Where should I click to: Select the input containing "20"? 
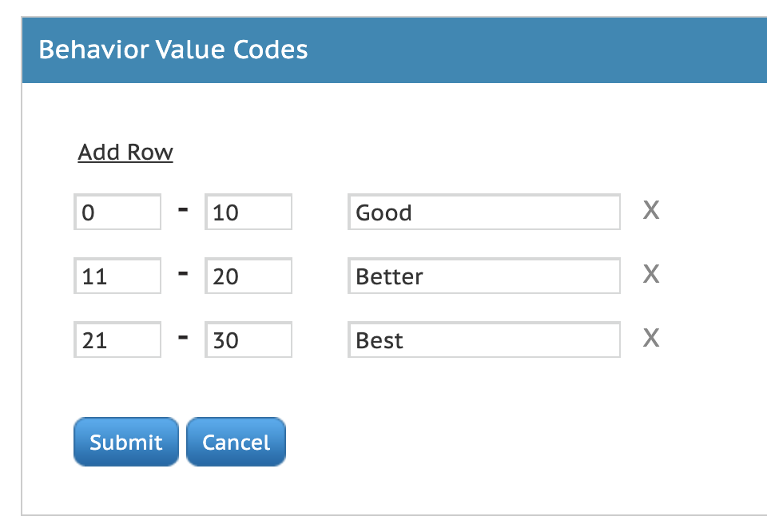pyautogui.click(x=248, y=276)
